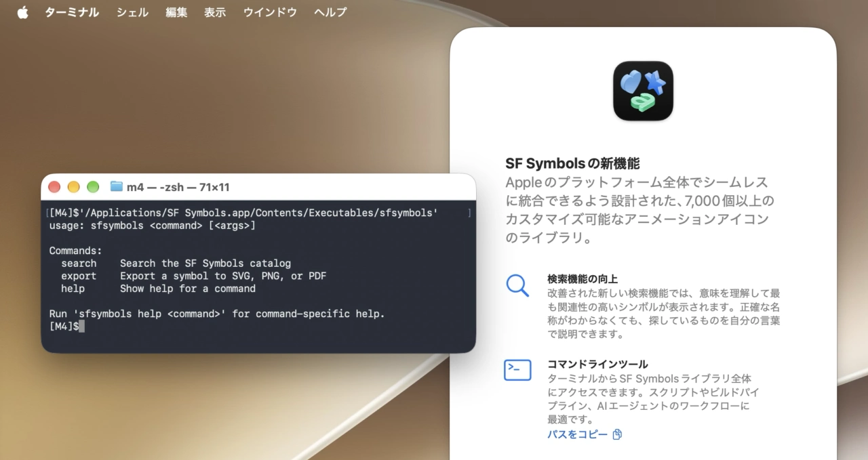
Task: Open the Apple menu
Action: click(x=22, y=12)
